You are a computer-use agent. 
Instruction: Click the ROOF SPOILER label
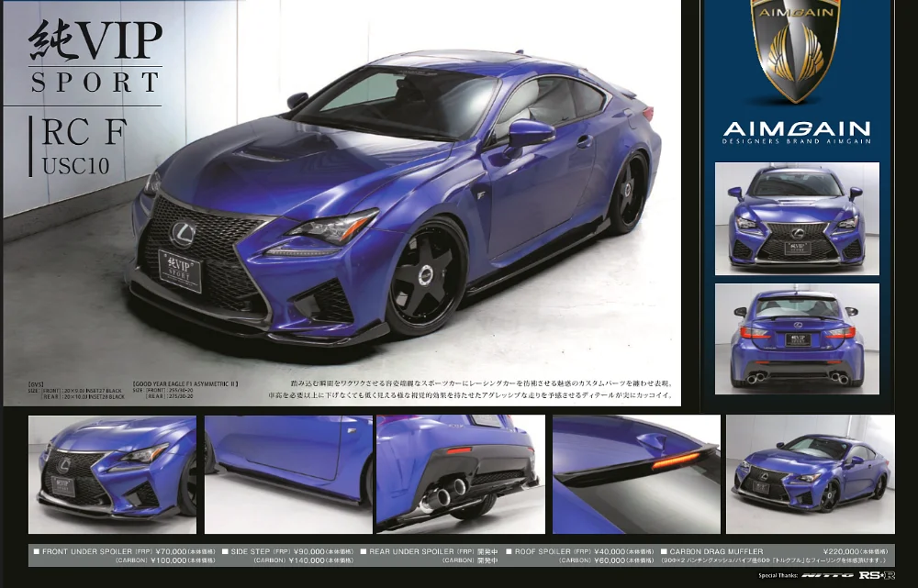point(543,551)
